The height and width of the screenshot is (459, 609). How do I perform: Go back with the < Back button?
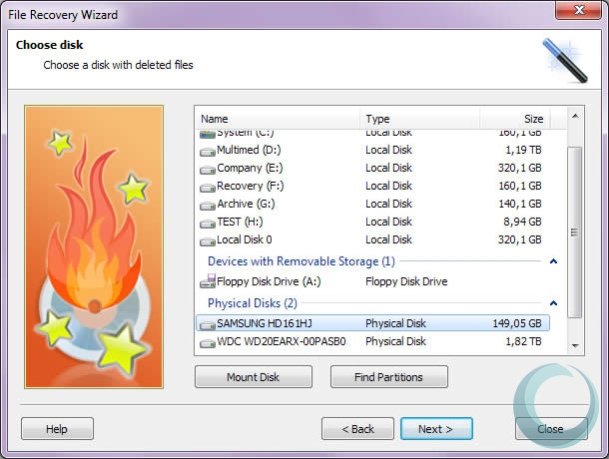pos(357,429)
